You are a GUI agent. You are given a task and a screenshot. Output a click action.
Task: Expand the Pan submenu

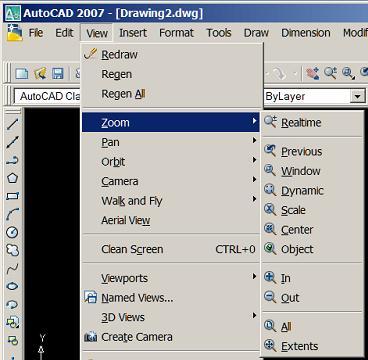coord(170,142)
